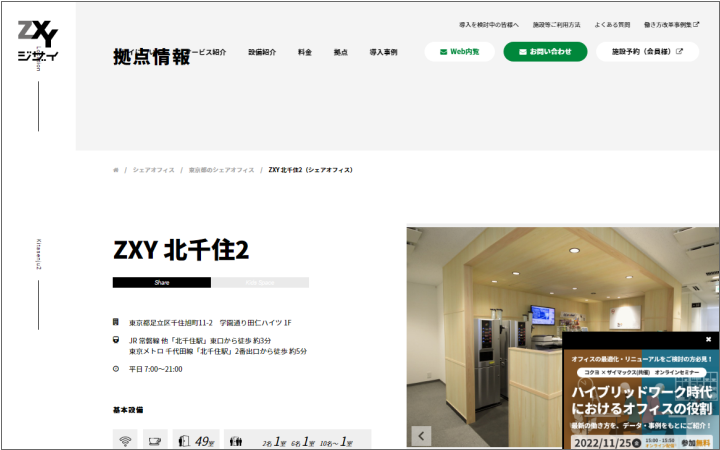Click the train station access icon
This screenshot has width=720, height=450.
click(x=116, y=340)
